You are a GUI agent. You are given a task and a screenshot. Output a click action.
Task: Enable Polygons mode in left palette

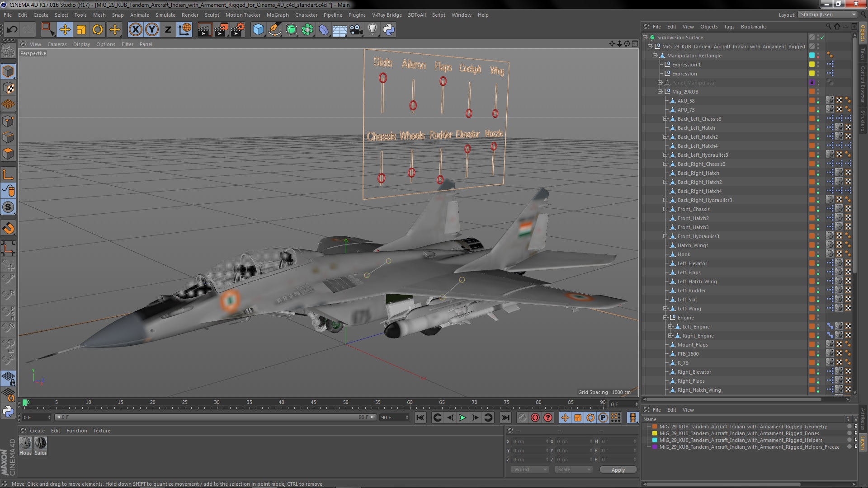pyautogui.click(x=8, y=154)
